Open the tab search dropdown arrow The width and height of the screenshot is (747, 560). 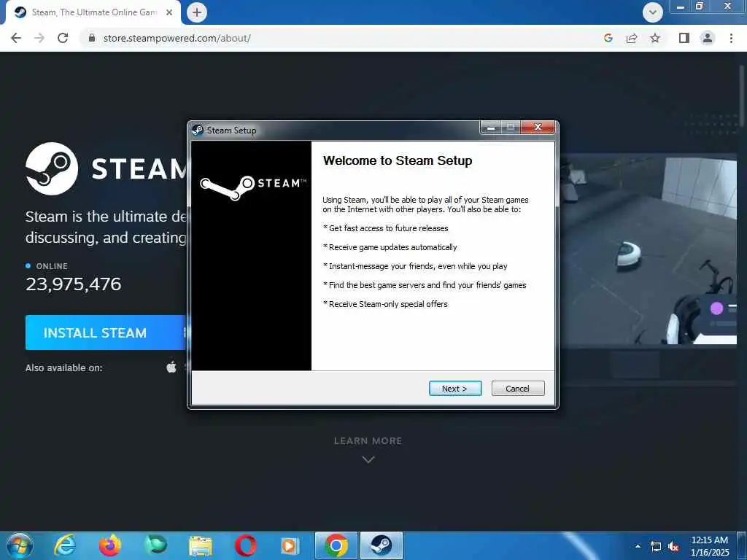click(x=653, y=12)
